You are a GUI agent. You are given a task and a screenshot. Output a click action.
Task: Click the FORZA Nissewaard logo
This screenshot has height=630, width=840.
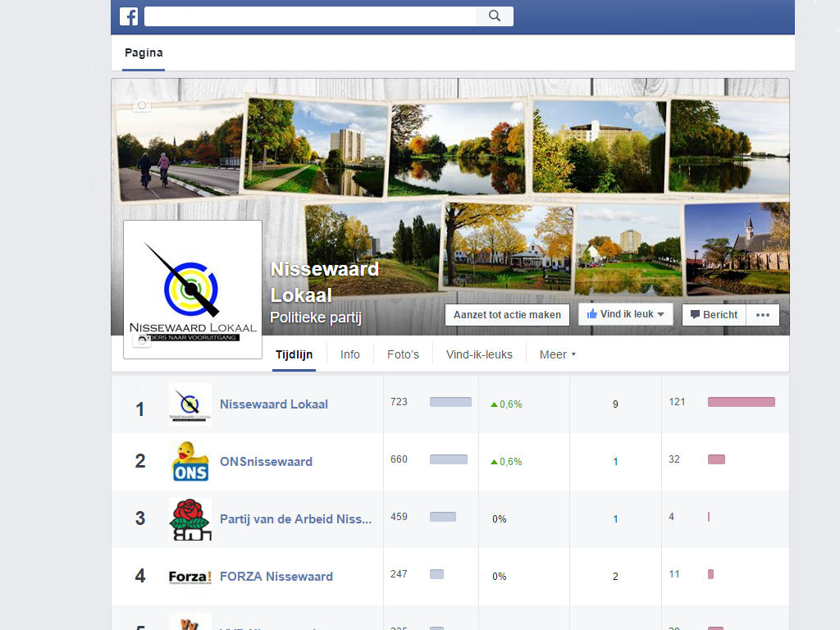pos(190,577)
